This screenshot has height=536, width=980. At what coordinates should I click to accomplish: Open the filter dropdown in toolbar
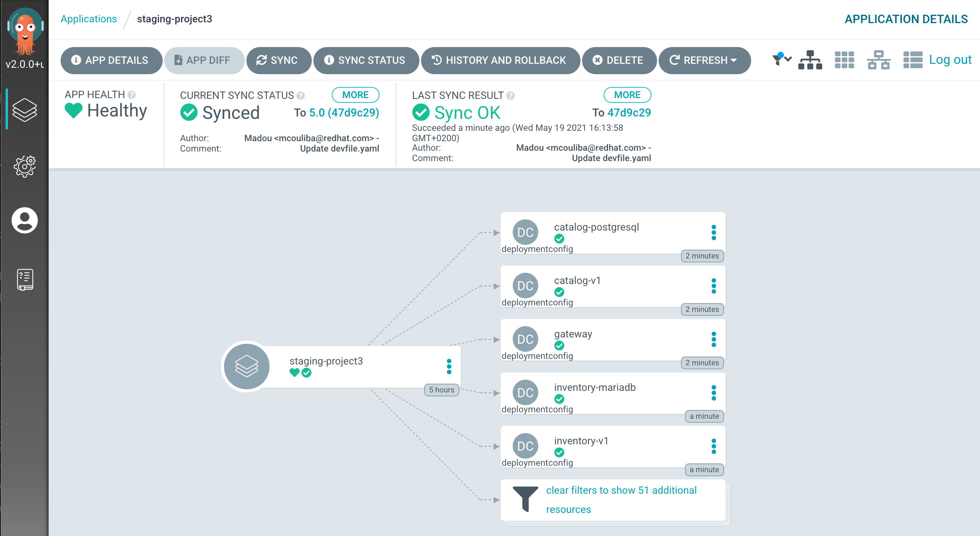[x=781, y=59]
